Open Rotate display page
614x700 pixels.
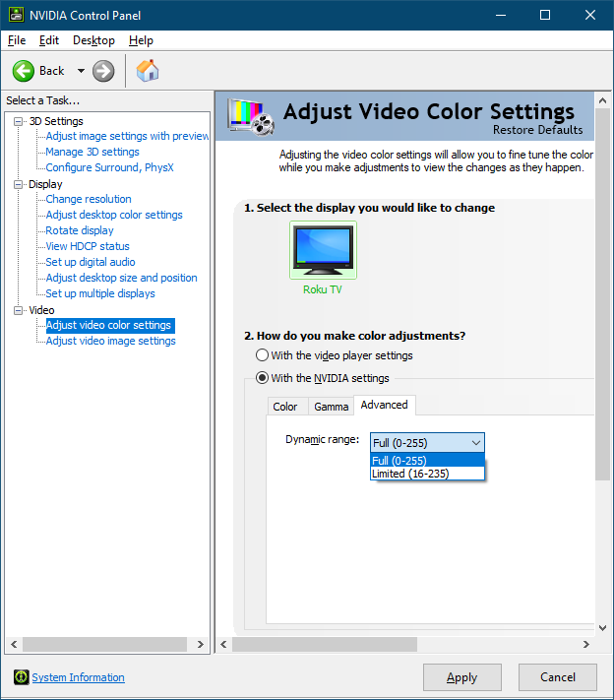[80, 230]
